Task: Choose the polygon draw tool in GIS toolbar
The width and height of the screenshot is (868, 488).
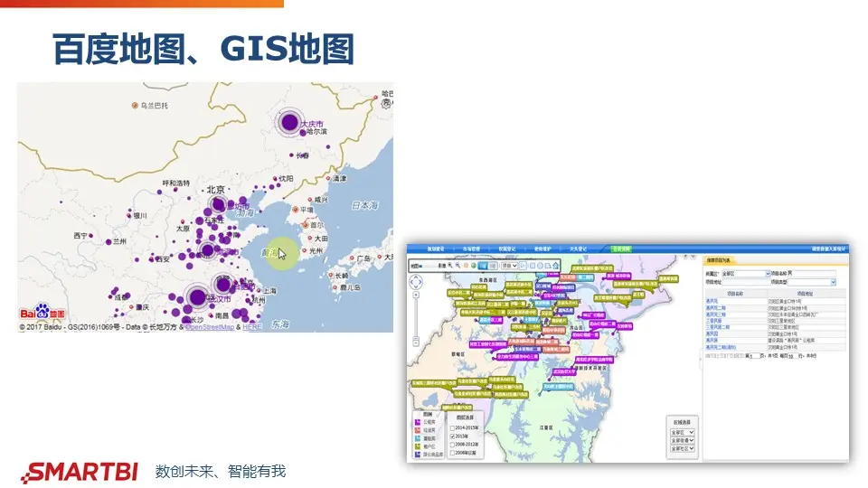Action: 548,266
